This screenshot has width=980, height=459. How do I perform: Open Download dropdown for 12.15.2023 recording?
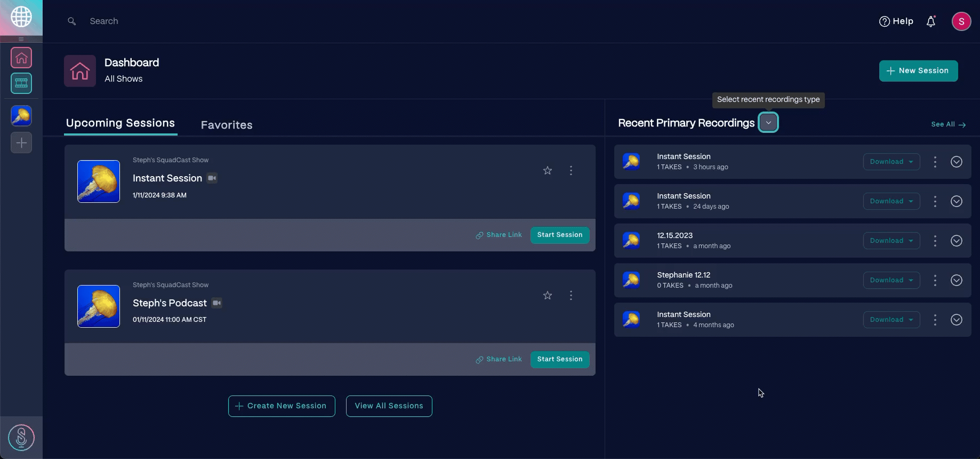(x=891, y=241)
